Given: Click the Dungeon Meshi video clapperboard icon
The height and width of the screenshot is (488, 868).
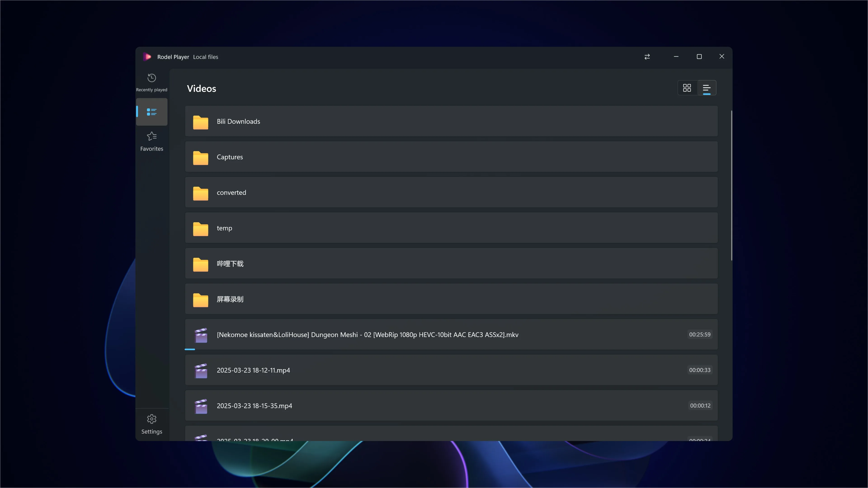Looking at the screenshot, I should tap(201, 335).
